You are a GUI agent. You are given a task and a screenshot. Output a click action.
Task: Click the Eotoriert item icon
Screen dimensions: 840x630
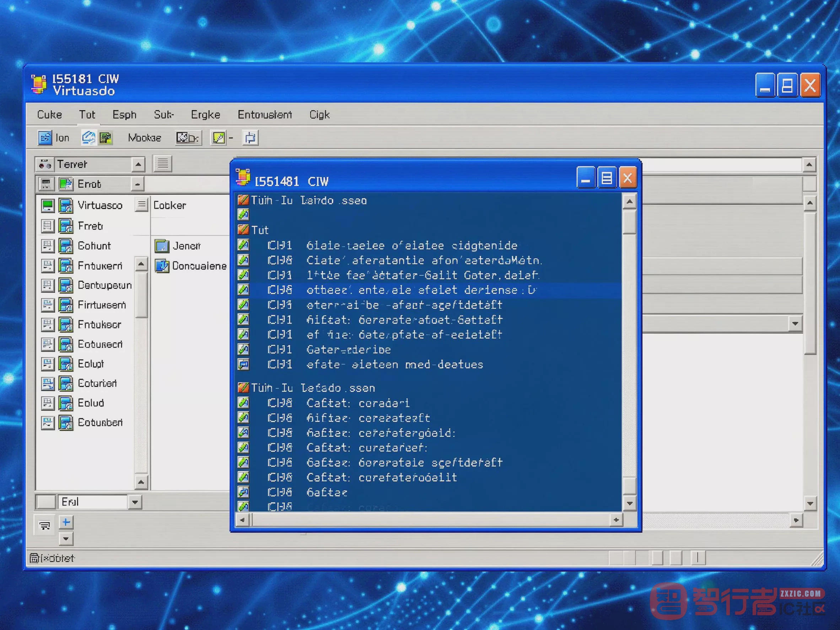coord(66,383)
